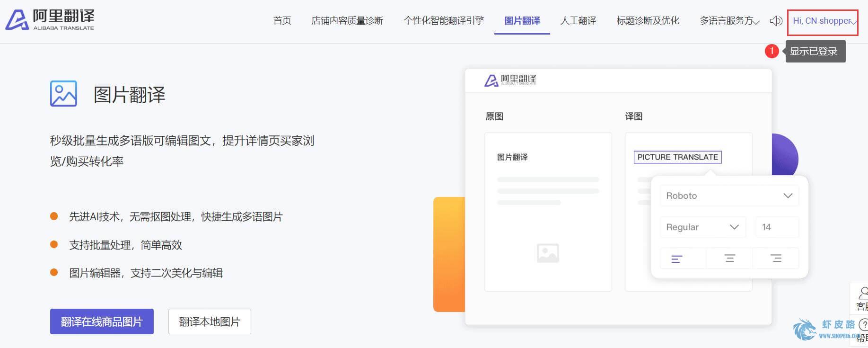The height and width of the screenshot is (348, 868).
Task: Click the 图片翻译 text inside the 原图 panel
Action: (x=512, y=157)
